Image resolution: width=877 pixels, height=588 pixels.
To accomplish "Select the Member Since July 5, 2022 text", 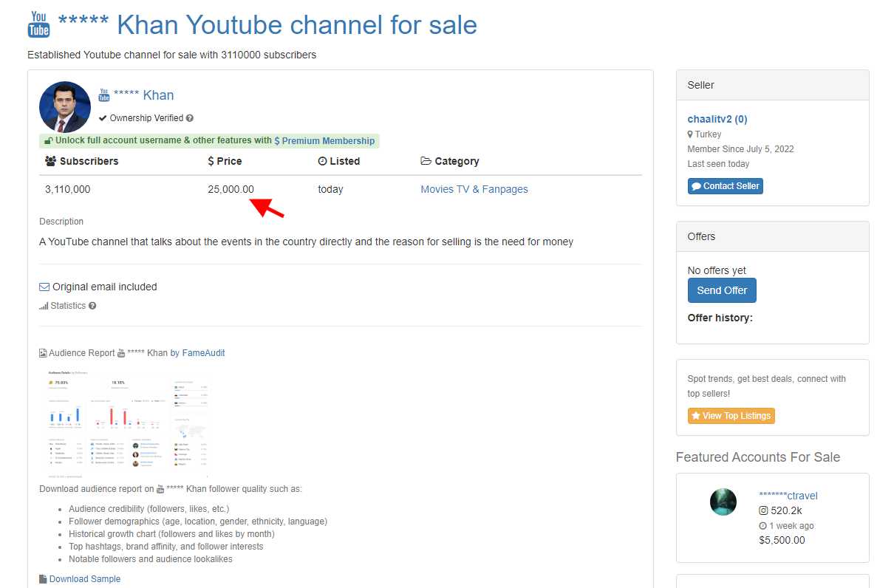I will coord(740,148).
